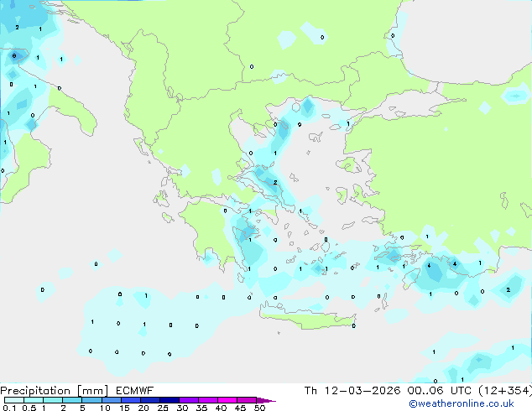
Task: Click the '15' legend scale value
Action: click(124, 408)
